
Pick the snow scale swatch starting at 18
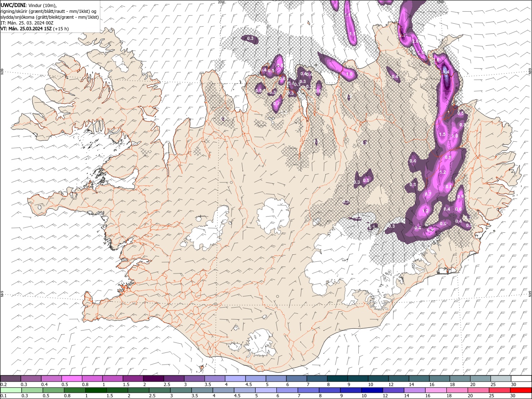[460, 379]
